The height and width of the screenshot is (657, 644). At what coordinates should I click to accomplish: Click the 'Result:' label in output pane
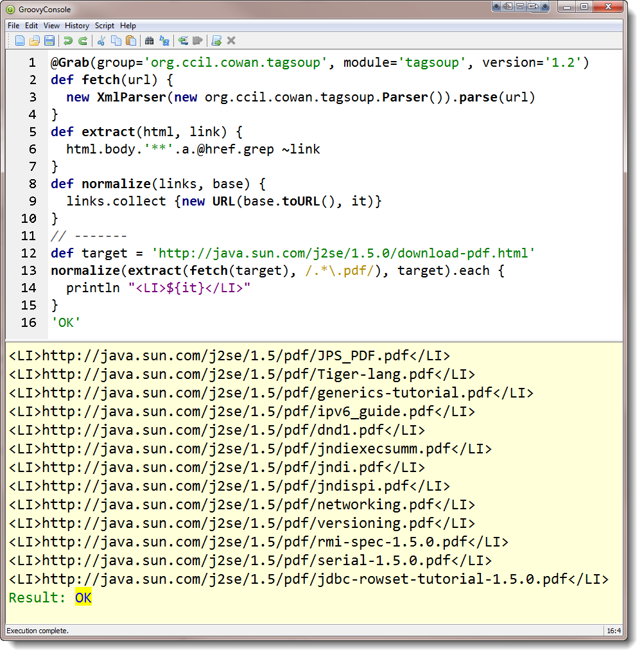pyautogui.click(x=37, y=598)
